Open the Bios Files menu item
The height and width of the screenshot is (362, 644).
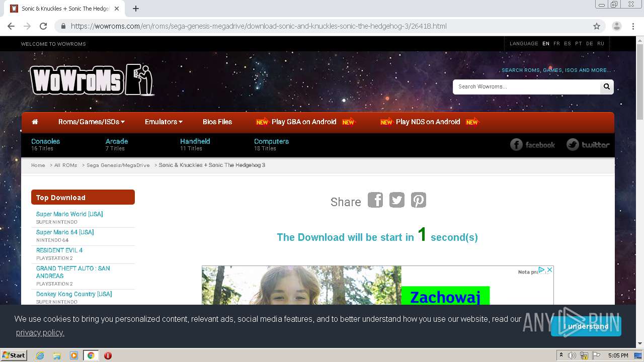click(x=217, y=122)
